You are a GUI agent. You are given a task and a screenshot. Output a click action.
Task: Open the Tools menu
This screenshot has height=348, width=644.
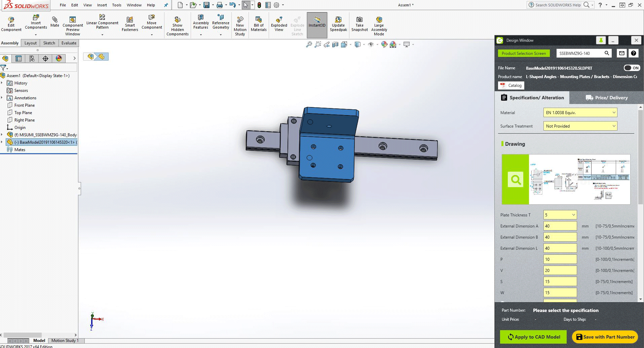pyautogui.click(x=117, y=5)
